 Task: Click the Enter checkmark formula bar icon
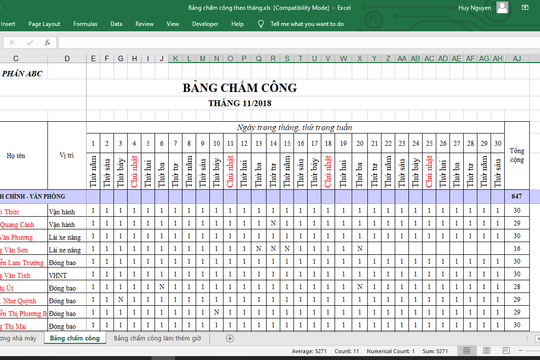pos(30,43)
